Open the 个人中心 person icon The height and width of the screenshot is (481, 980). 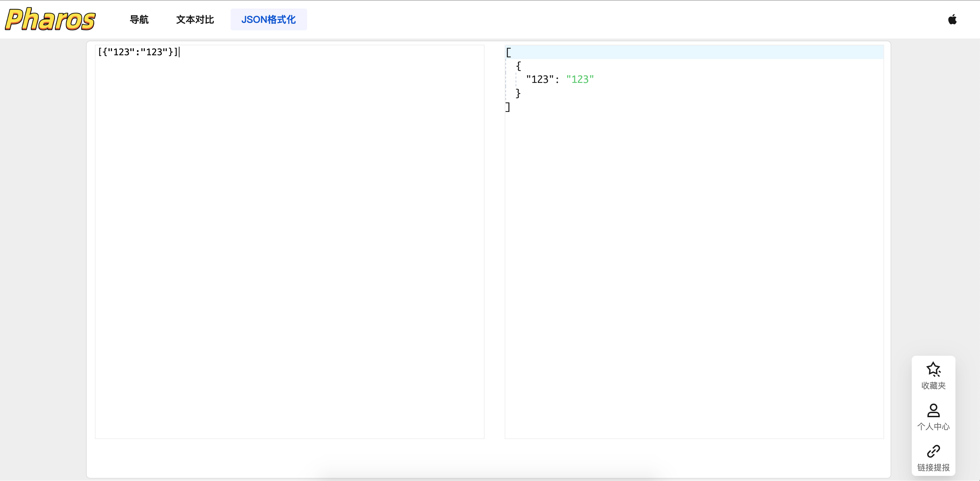click(933, 410)
